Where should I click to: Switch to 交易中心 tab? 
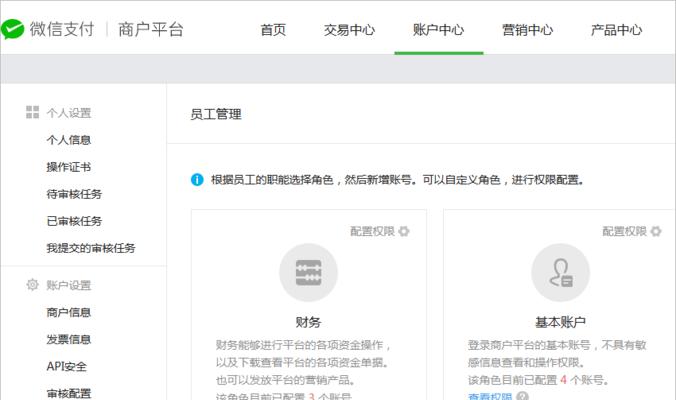click(x=349, y=30)
